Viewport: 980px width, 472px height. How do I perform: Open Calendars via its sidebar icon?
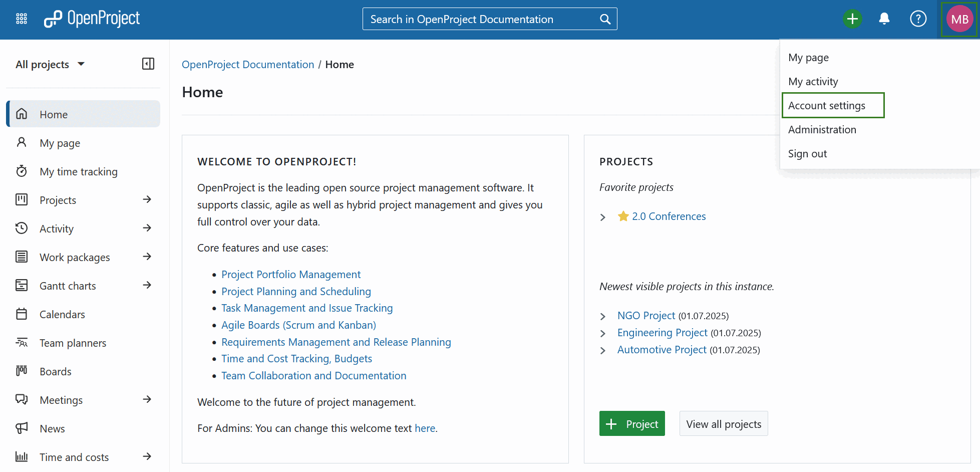[x=22, y=314]
